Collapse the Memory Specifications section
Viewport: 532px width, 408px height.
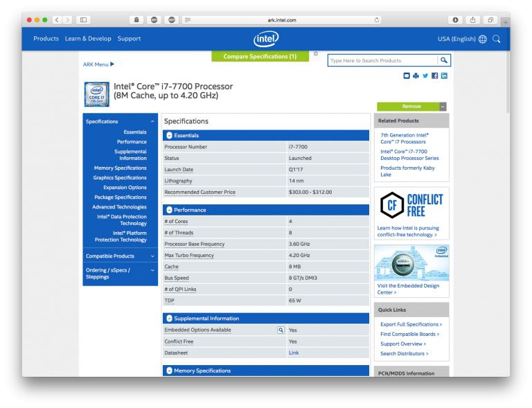coord(169,371)
